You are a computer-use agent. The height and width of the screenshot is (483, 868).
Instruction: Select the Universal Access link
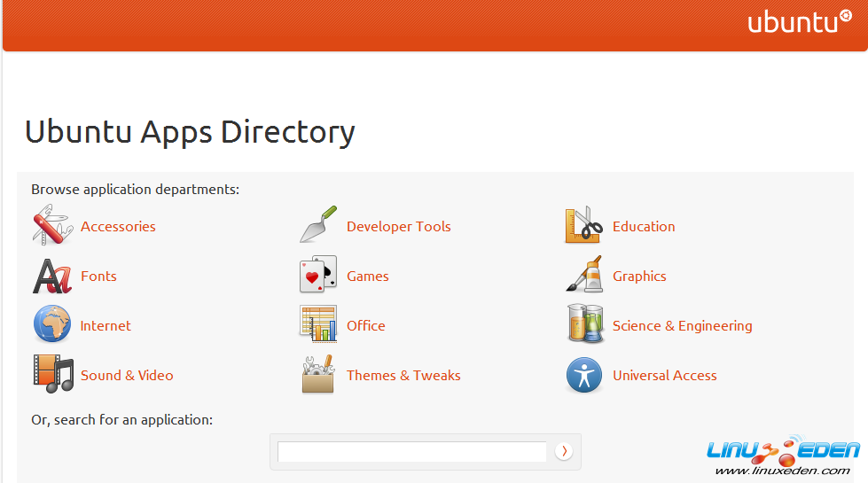665,376
